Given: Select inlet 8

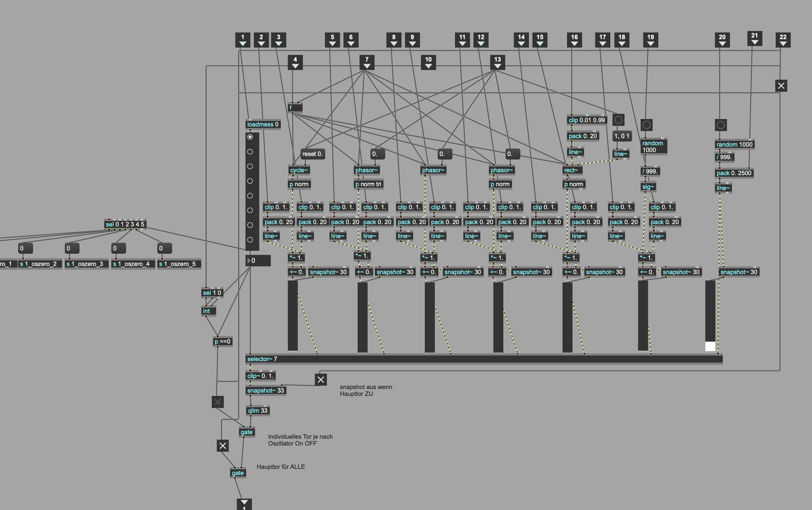Looking at the screenshot, I should pyautogui.click(x=393, y=40).
